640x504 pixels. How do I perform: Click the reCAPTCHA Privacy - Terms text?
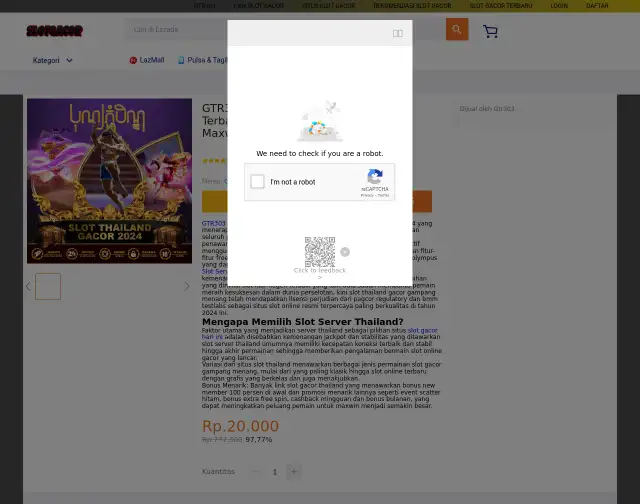pyautogui.click(x=375, y=195)
